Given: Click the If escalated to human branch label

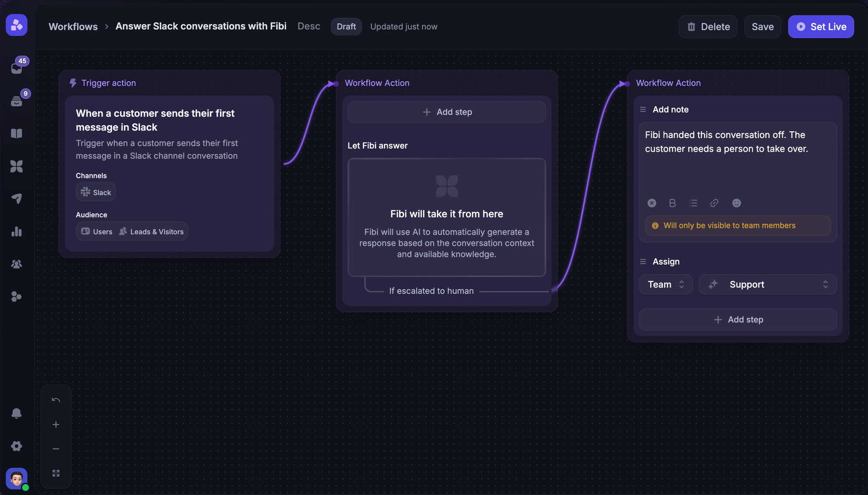Looking at the screenshot, I should [x=431, y=291].
